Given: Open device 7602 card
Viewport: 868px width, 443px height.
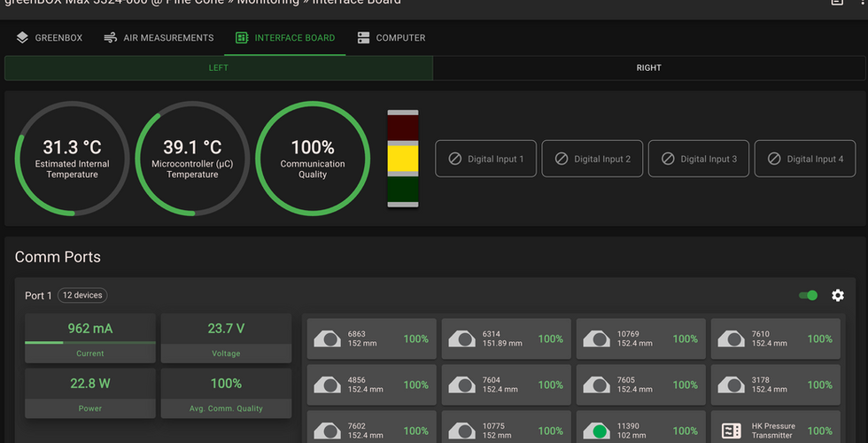Looking at the screenshot, I should 371,427.
